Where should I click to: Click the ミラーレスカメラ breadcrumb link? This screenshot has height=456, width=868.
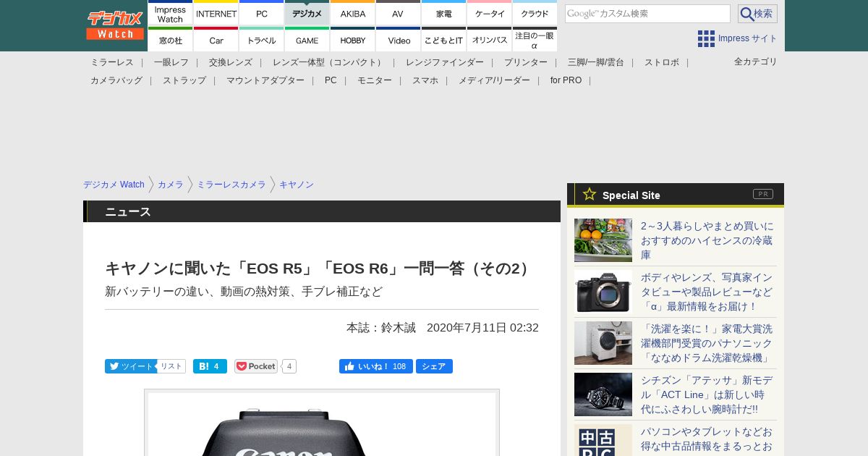231,185
